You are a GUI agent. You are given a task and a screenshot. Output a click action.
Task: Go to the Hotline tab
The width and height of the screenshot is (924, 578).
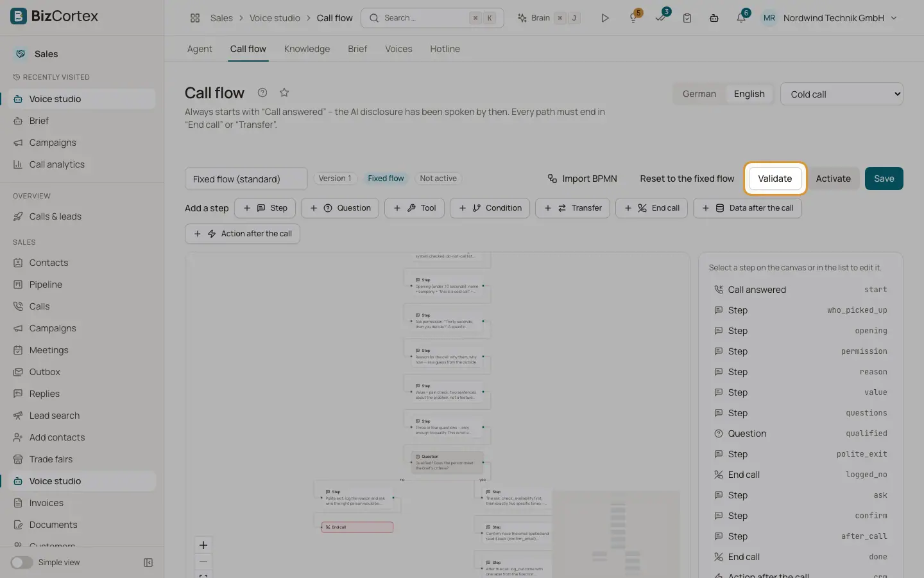point(445,49)
